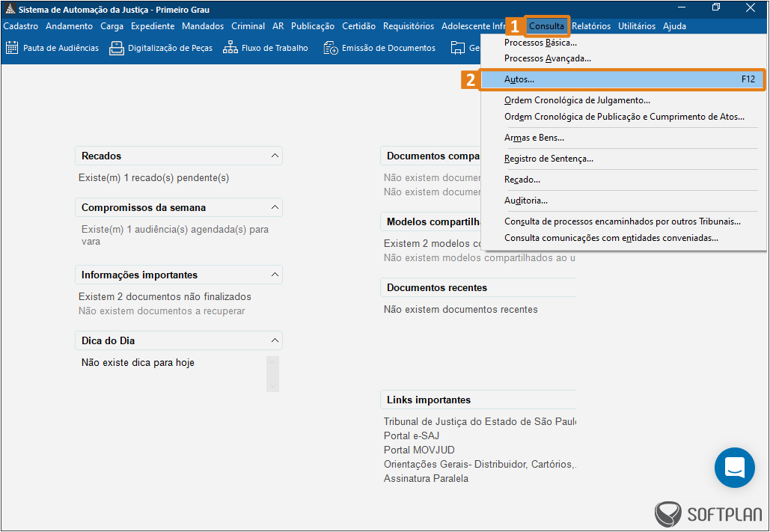Screen dimensions: 770x532
Task: Click the Dica do Dia scrollbar
Action: (272, 374)
